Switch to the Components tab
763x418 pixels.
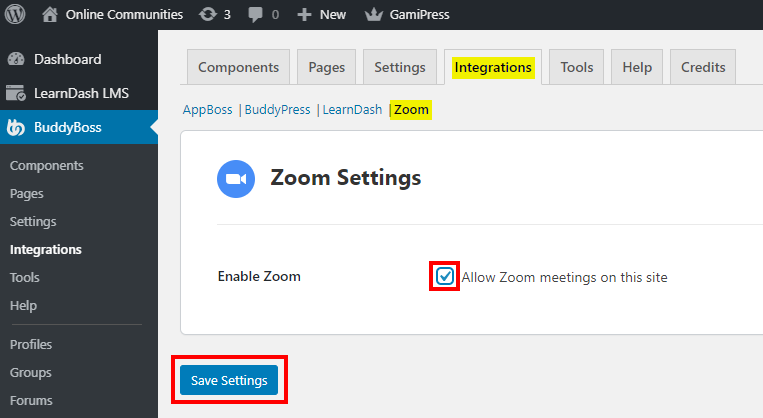coord(238,67)
